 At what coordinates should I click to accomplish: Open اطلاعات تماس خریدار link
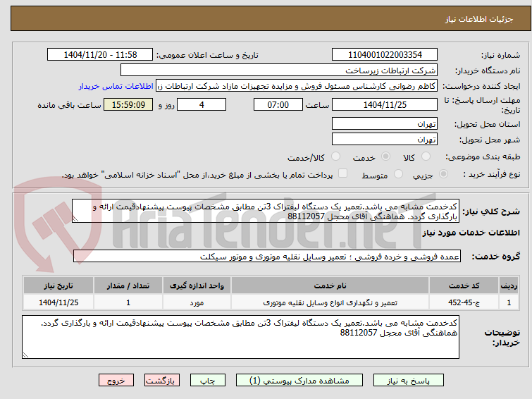pyautogui.click(x=116, y=86)
